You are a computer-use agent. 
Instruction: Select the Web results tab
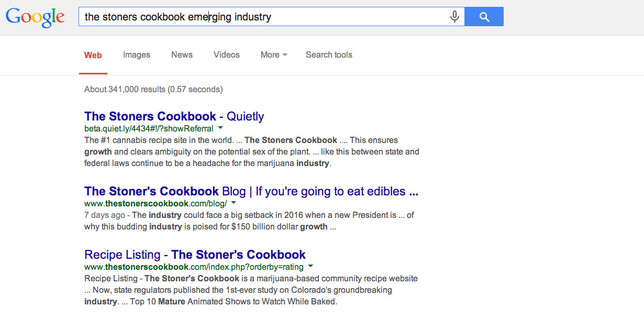point(93,55)
